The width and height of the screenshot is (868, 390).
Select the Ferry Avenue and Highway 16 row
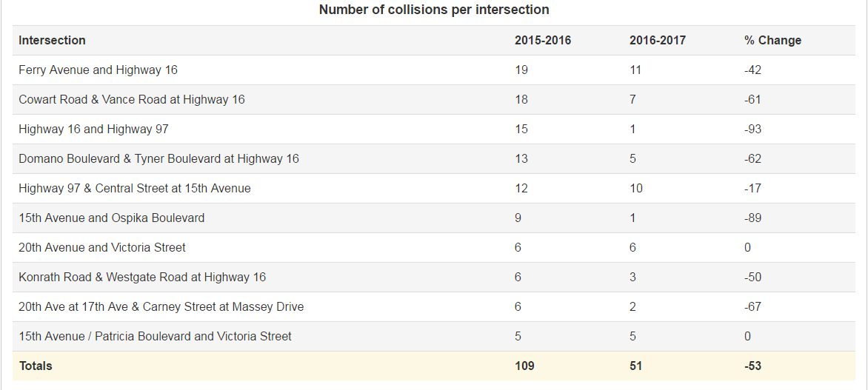click(434, 70)
